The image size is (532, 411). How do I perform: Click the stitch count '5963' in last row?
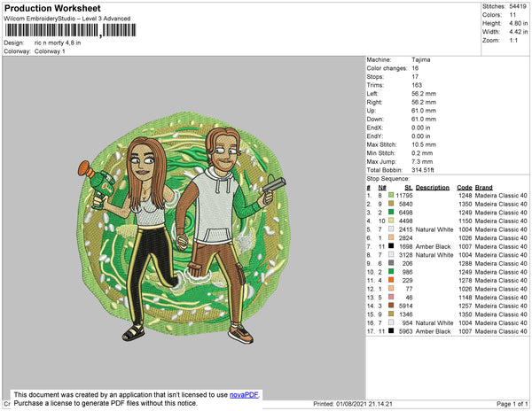(406, 331)
